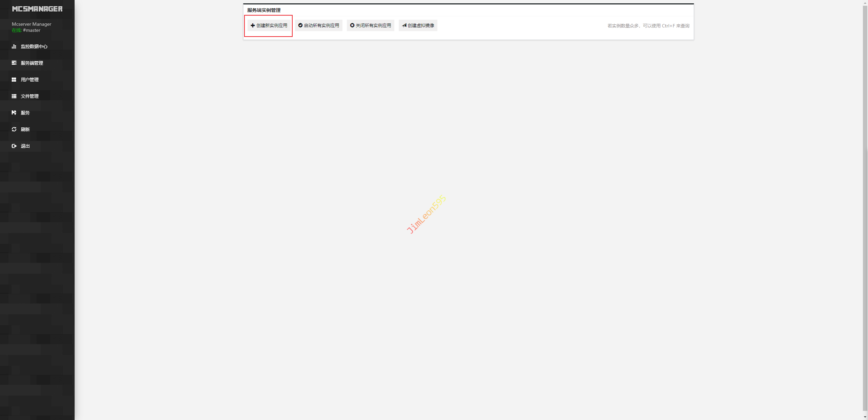
Task: Click paper-plane icon on 创建虚拟镜像
Action: (404, 25)
